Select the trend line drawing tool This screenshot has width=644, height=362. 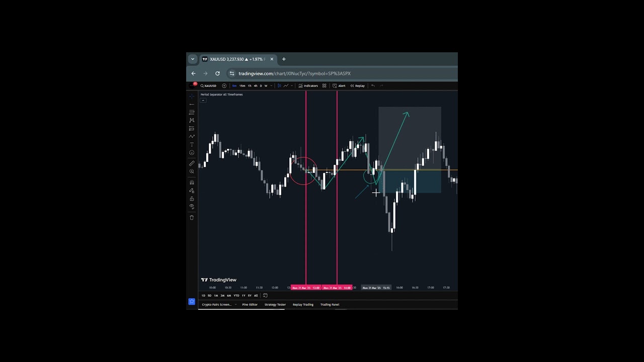[192, 104]
